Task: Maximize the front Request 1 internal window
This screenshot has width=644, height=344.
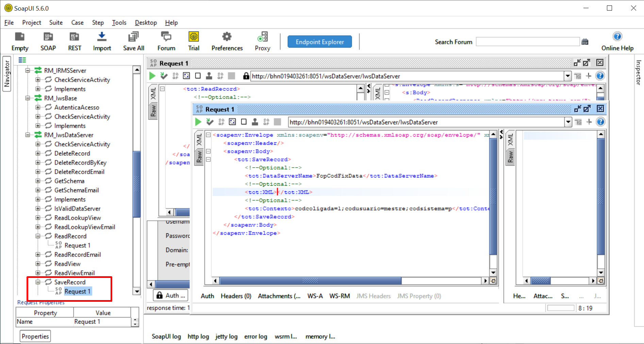Action: tap(587, 109)
